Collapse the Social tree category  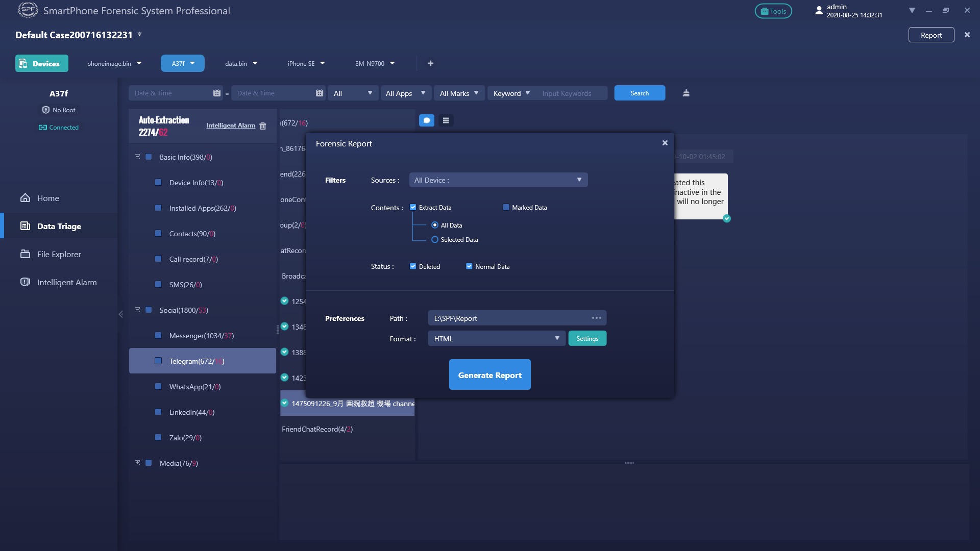click(137, 310)
